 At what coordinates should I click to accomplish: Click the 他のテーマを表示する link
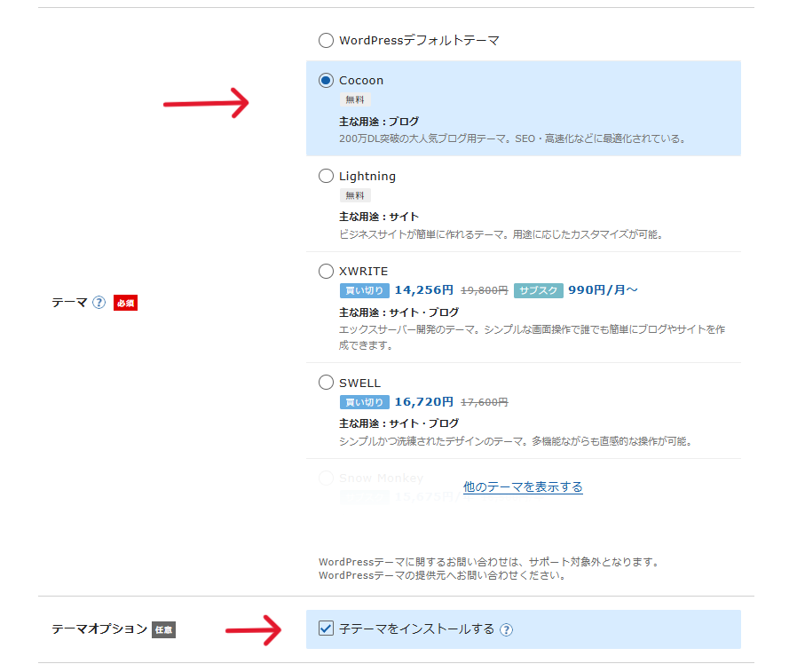coord(523,487)
